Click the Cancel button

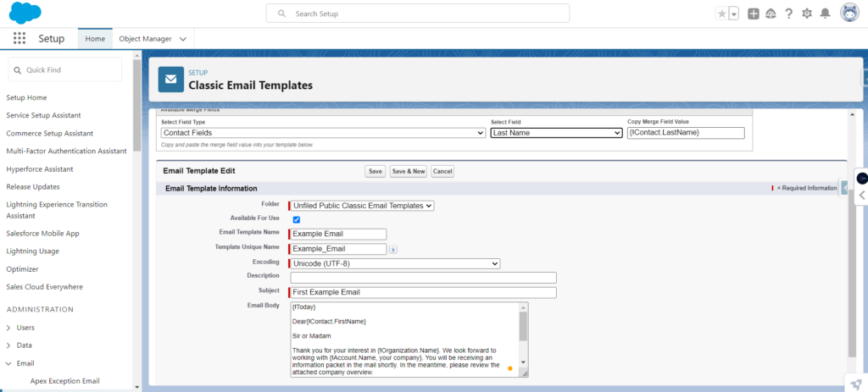click(x=442, y=171)
